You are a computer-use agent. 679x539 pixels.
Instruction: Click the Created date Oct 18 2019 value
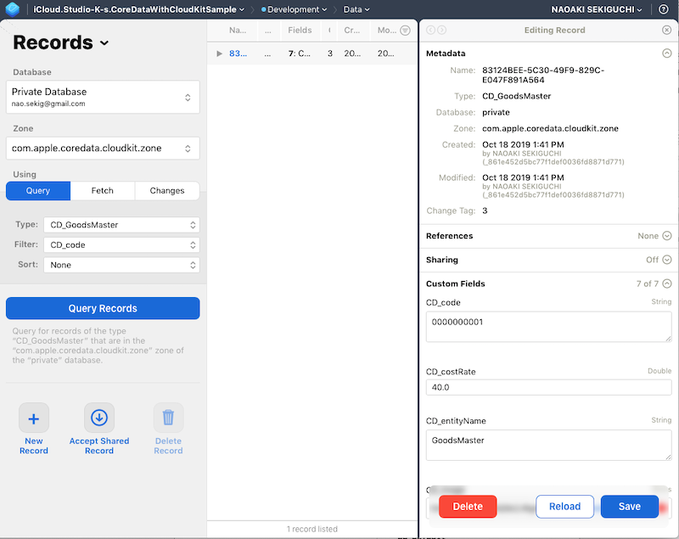click(523, 145)
